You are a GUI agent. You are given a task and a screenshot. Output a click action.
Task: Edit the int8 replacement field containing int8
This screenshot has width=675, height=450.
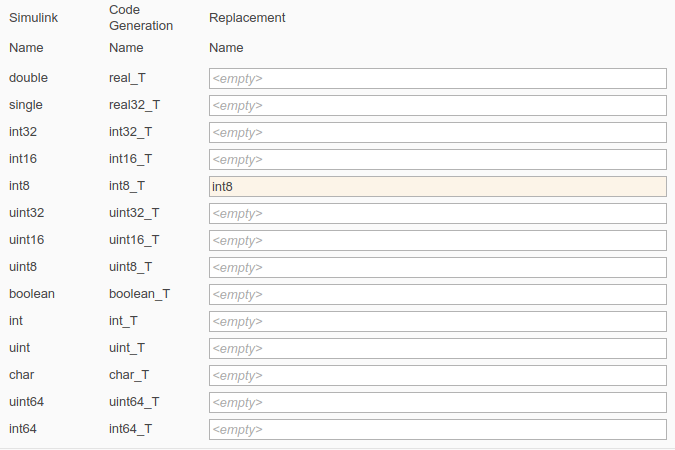[437, 186]
